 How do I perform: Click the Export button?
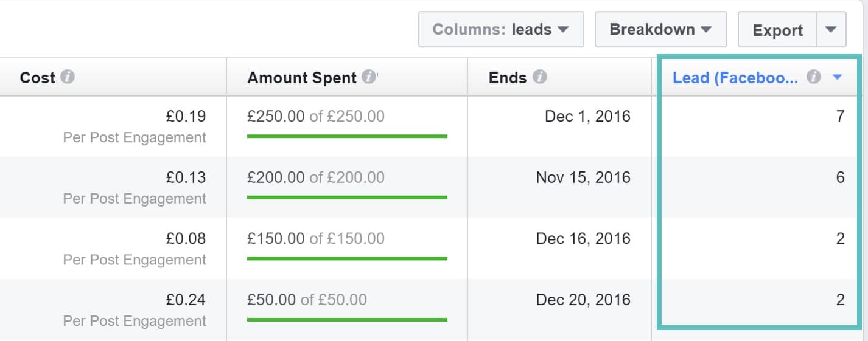coord(777,30)
